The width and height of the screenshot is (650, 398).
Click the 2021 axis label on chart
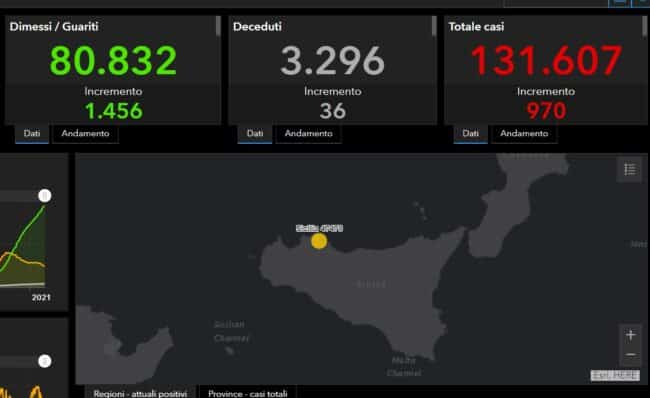coord(41,297)
